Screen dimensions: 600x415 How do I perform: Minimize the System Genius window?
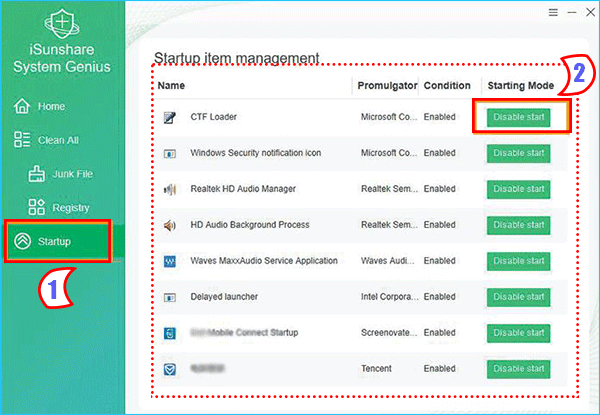572,13
